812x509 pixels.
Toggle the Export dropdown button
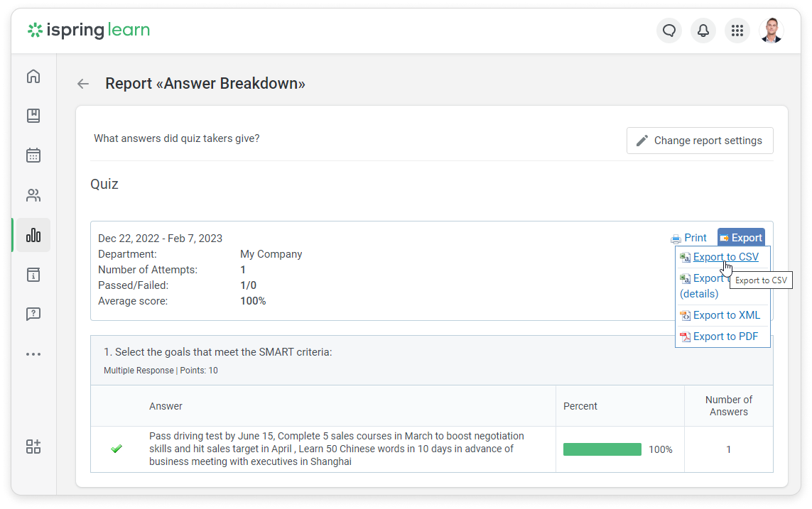741,237
